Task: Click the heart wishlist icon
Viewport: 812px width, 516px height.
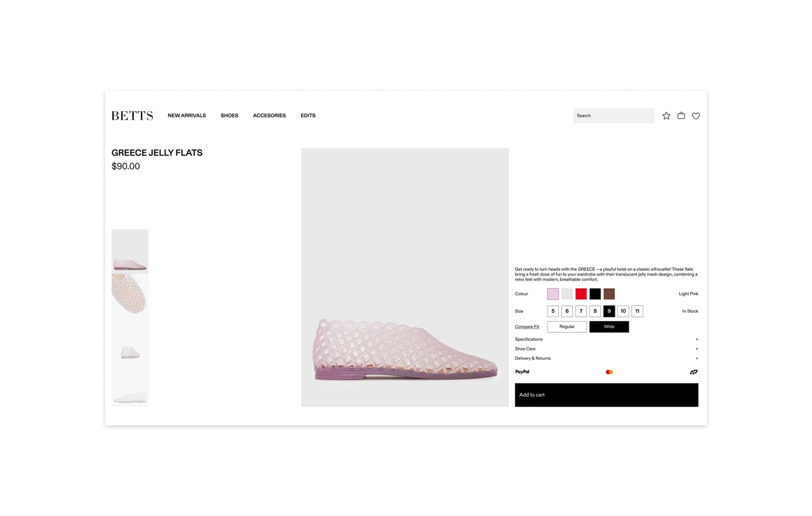Action: [x=696, y=116]
